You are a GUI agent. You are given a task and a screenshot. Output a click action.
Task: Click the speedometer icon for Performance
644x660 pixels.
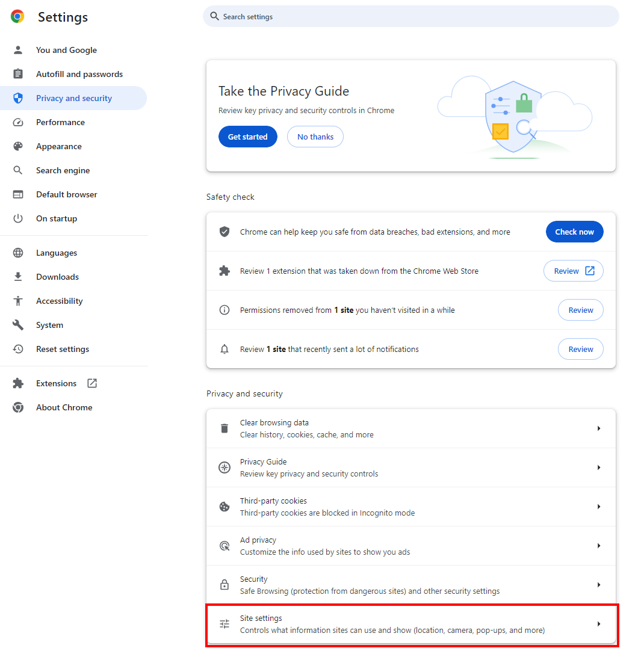pos(17,122)
